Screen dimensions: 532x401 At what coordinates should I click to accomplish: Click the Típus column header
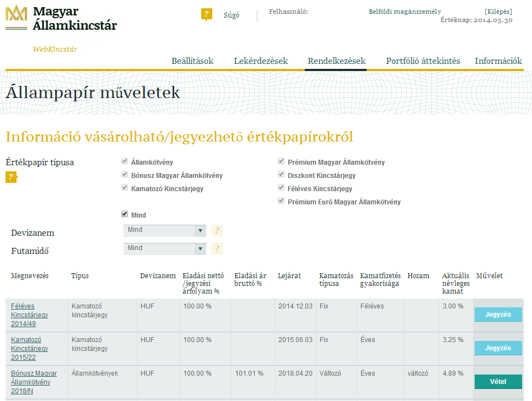[80, 276]
